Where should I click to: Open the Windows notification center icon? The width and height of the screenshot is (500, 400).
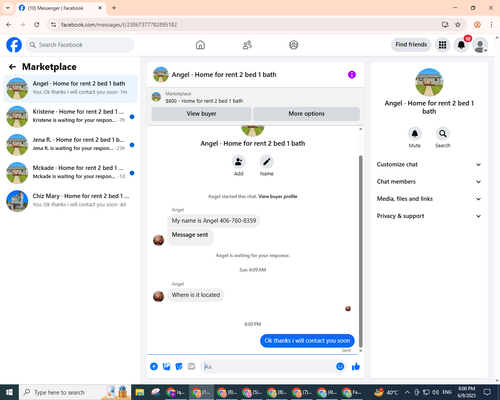(487, 392)
